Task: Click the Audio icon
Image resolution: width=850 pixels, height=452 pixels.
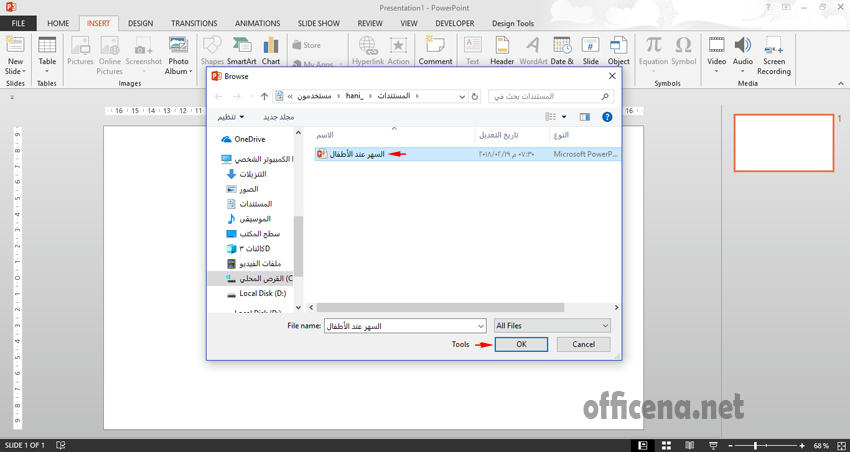Action: (x=743, y=46)
